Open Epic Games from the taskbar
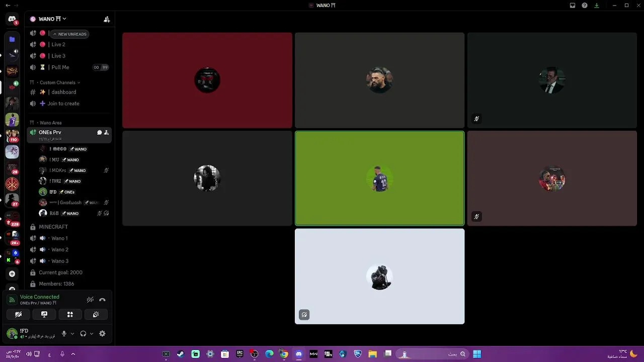 [x=240, y=354]
